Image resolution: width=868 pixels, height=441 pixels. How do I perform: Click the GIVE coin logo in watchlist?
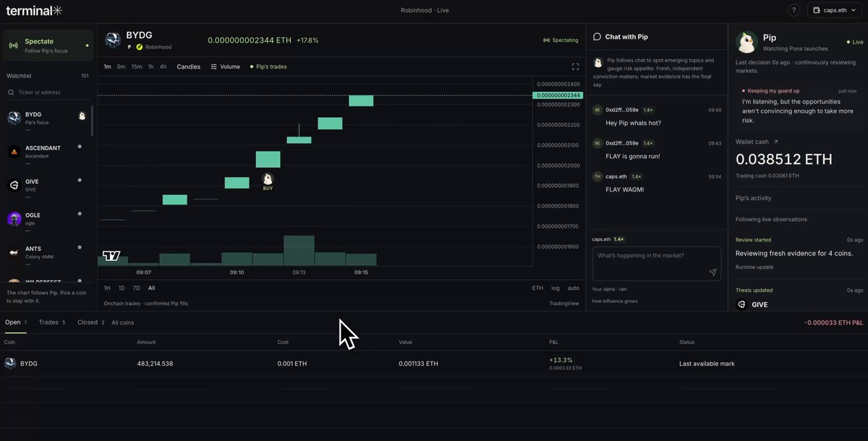[x=14, y=185]
